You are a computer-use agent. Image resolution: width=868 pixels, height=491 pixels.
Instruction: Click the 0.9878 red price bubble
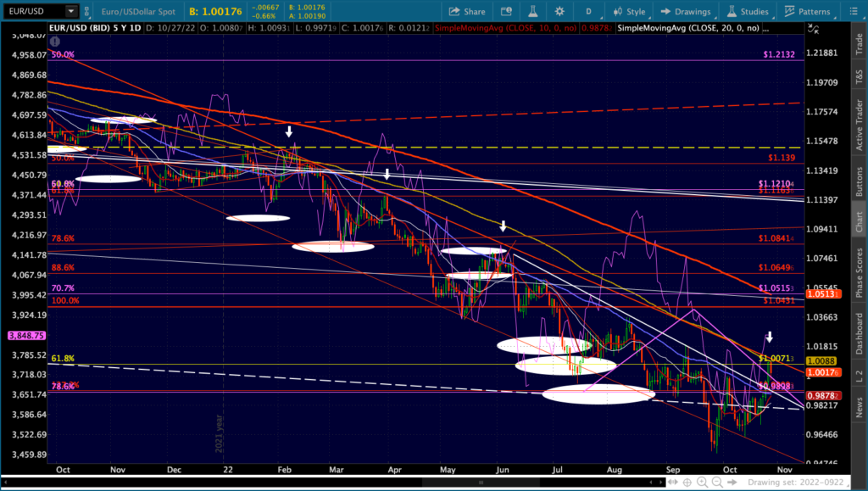point(824,395)
